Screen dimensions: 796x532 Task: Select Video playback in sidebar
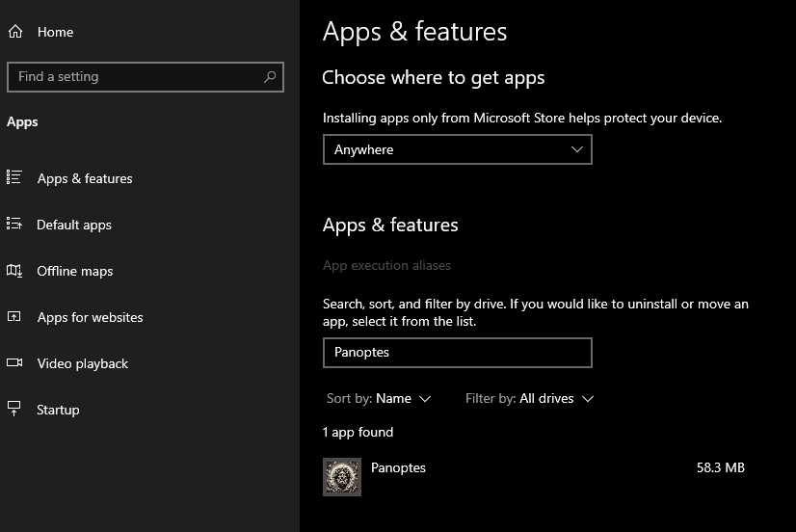pos(83,363)
